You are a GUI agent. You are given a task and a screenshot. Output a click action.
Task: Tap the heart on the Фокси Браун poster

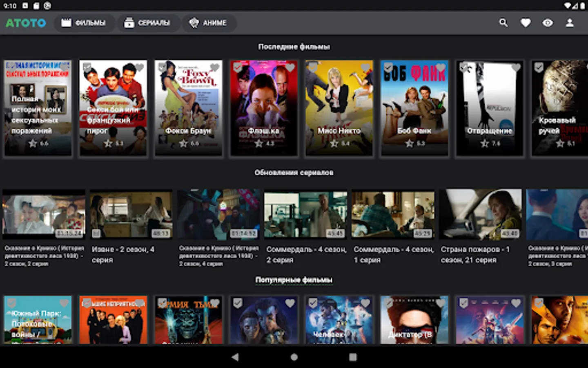(215, 67)
